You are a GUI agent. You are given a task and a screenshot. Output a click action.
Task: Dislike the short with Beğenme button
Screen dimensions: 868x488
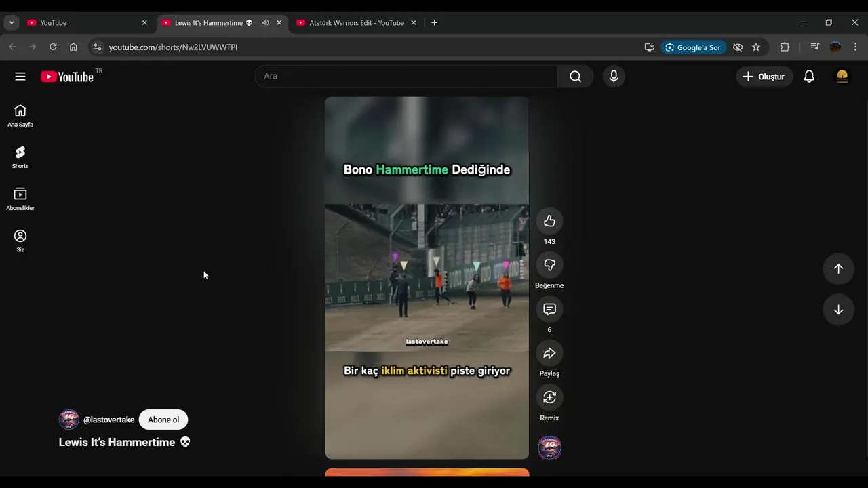pos(549,265)
